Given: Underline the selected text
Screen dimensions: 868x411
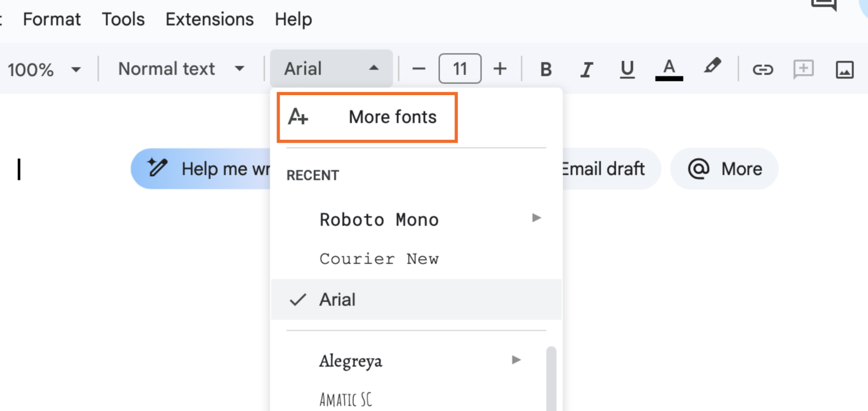Looking at the screenshot, I should [627, 68].
